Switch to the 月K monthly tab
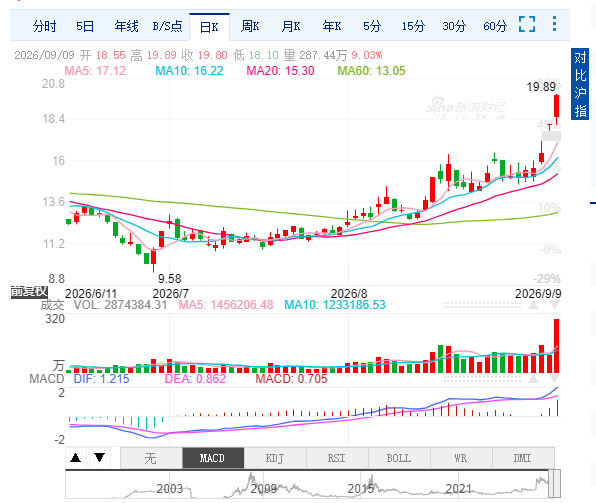The image size is (596, 503). tap(291, 26)
